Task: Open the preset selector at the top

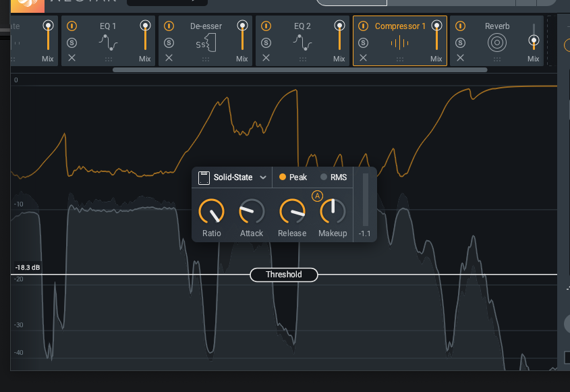Action: (167, 2)
